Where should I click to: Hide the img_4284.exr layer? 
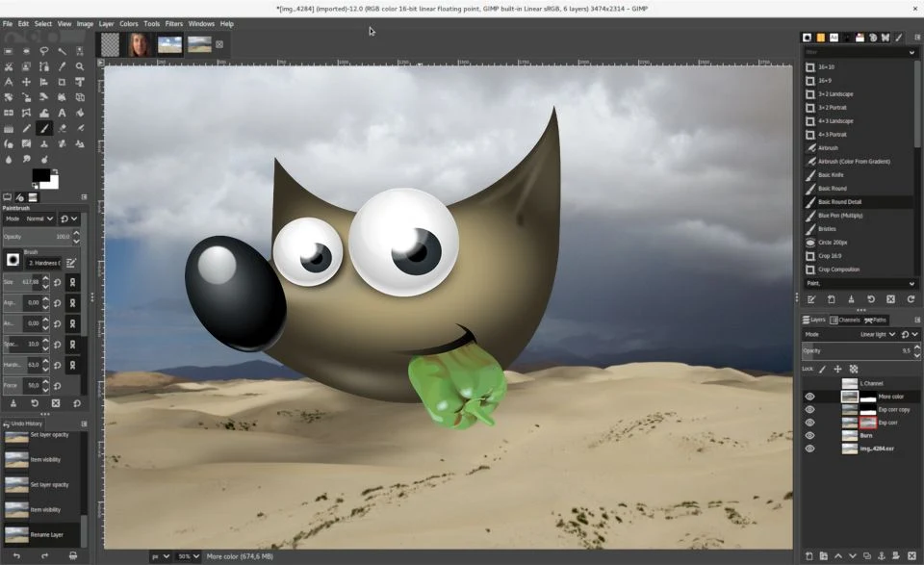[809, 449]
